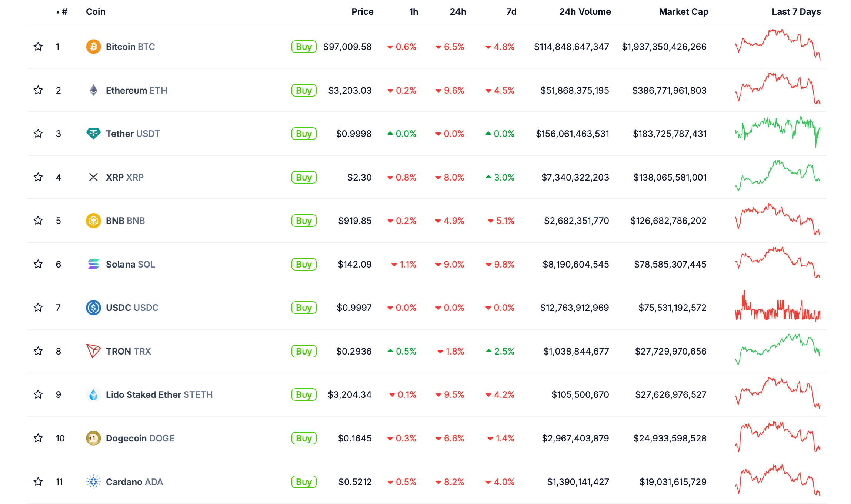Click the USDC blue logo icon

click(93, 308)
